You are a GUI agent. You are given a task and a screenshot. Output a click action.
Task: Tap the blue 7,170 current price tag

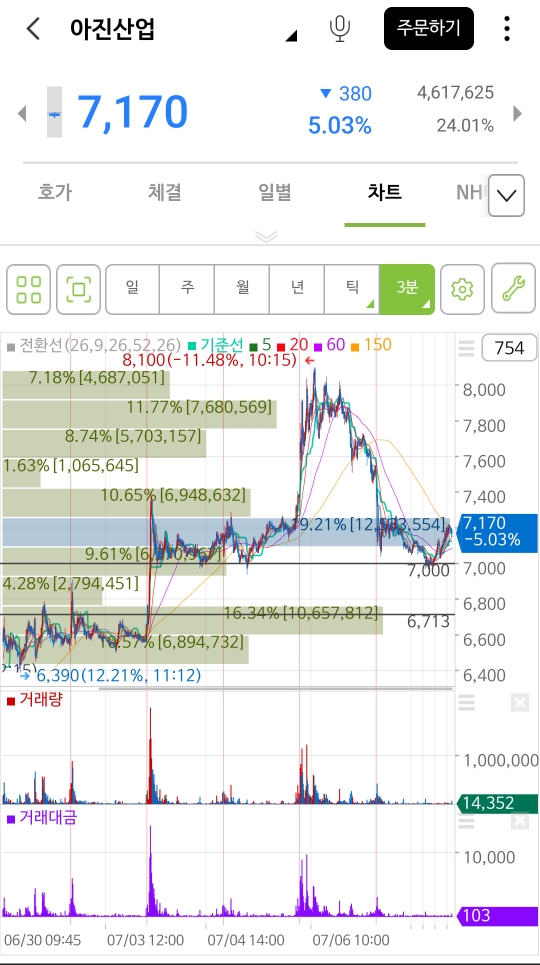click(499, 532)
